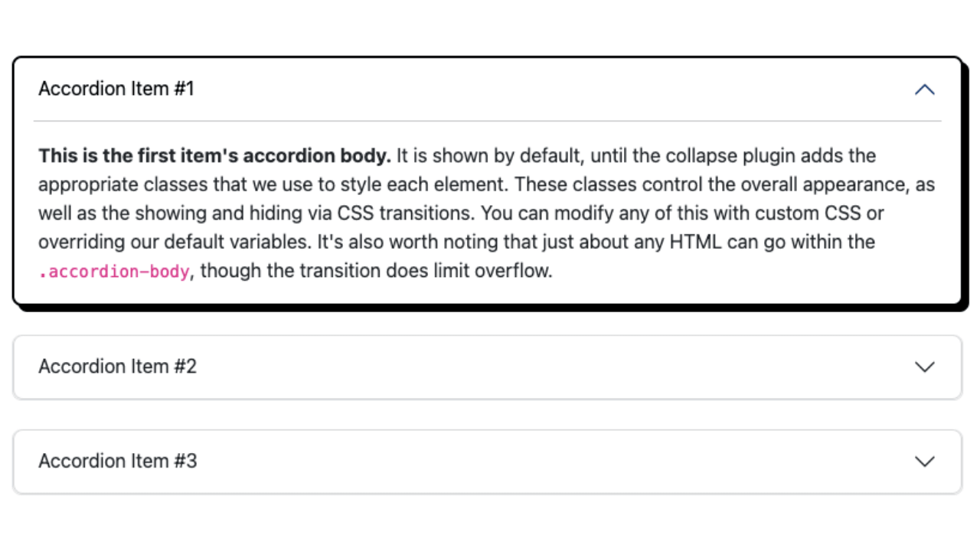Click the downward chevron beside Accordion Item #2

(925, 367)
